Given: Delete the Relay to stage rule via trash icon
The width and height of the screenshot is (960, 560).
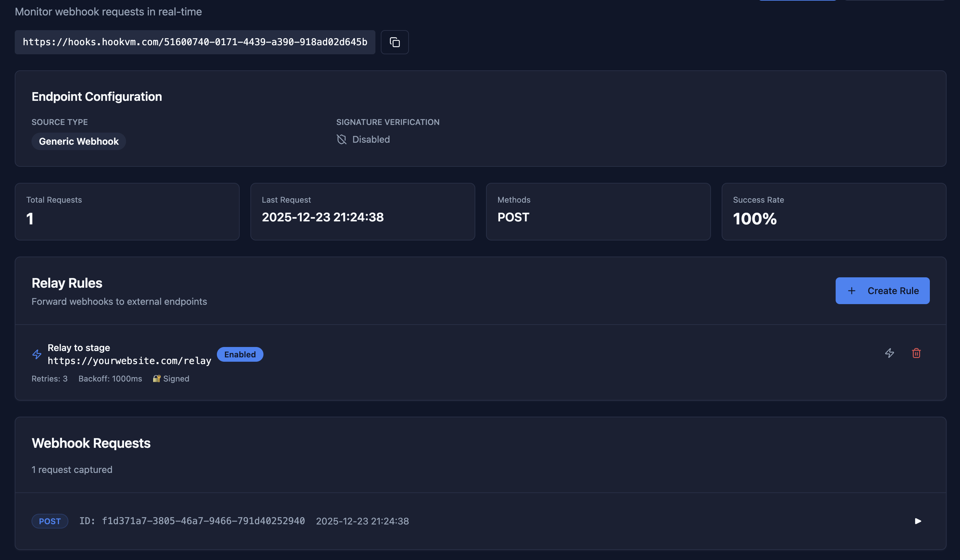Looking at the screenshot, I should (916, 354).
